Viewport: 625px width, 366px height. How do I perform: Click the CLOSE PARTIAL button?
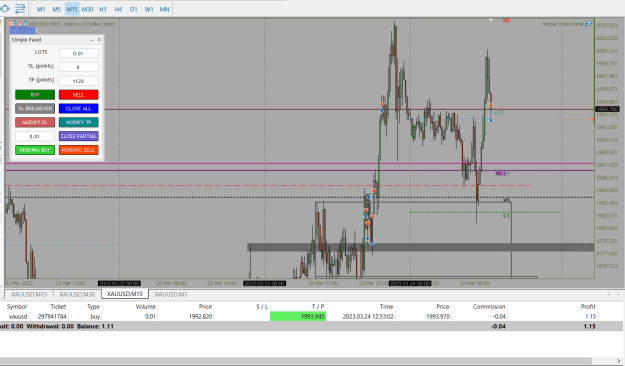79,136
